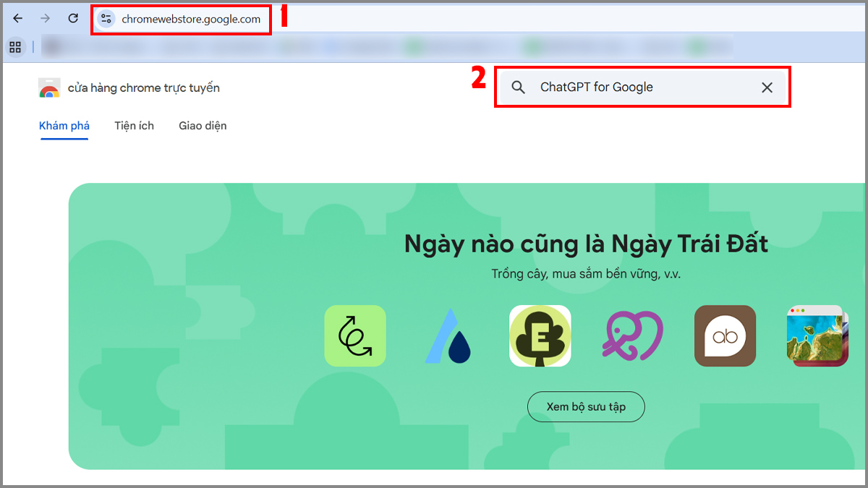Viewport: 868px width, 488px height.
Task: Open site information icon in address bar
Action: (x=106, y=19)
